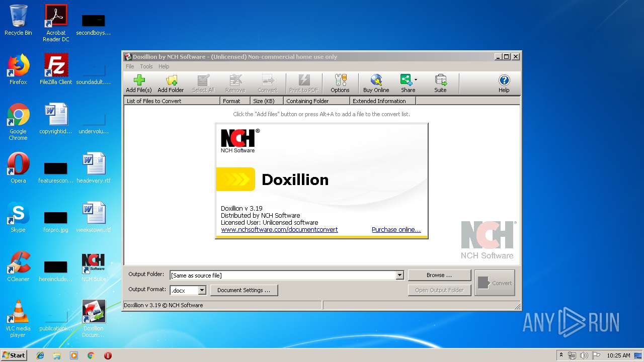Click the Add File(s) toolbar icon

tap(139, 83)
